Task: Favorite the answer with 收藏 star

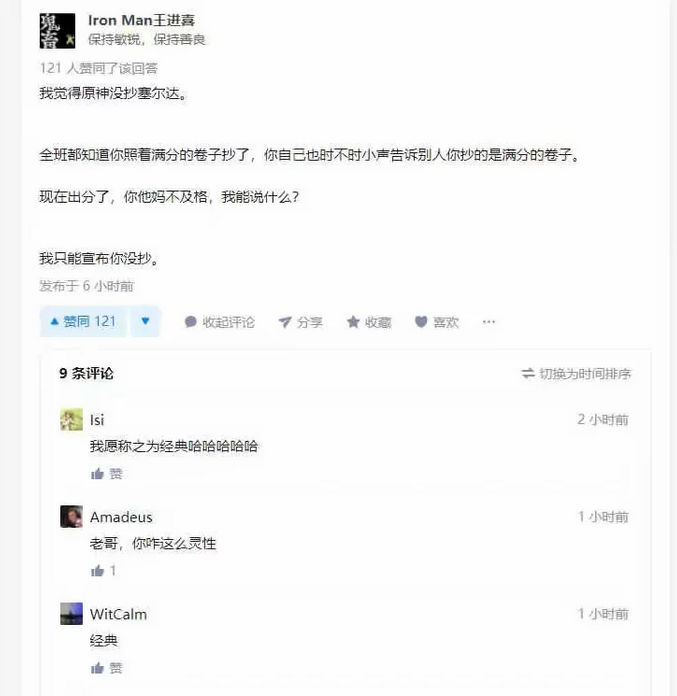Action: (x=369, y=322)
